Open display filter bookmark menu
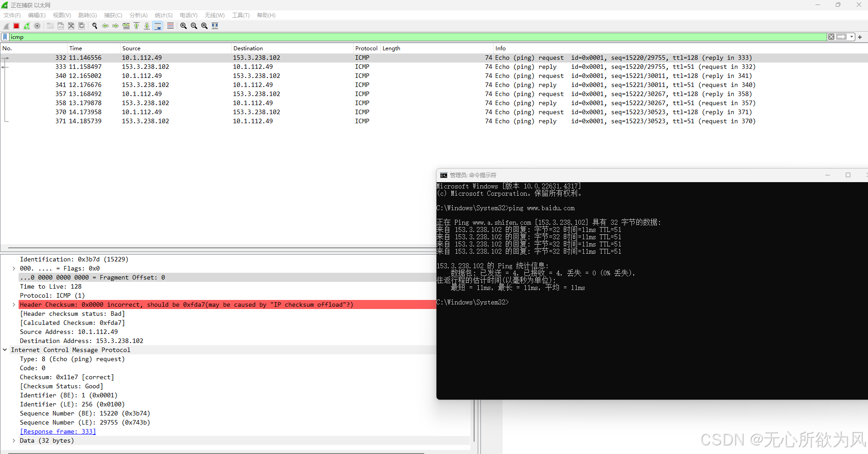This screenshot has width=868, height=454. [5, 37]
